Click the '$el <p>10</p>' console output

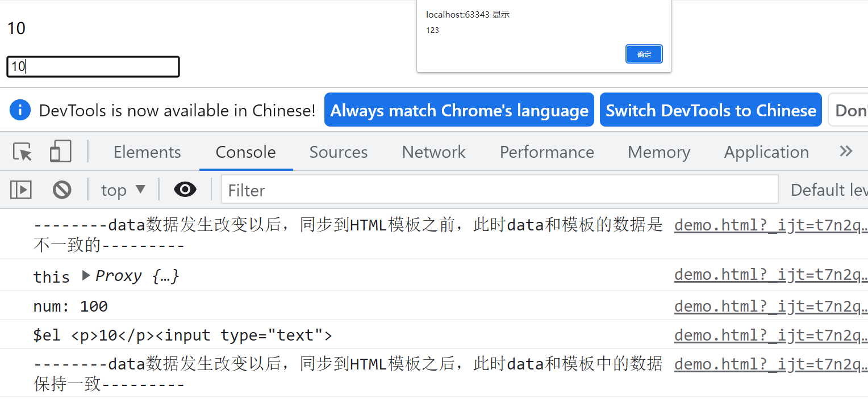point(183,335)
